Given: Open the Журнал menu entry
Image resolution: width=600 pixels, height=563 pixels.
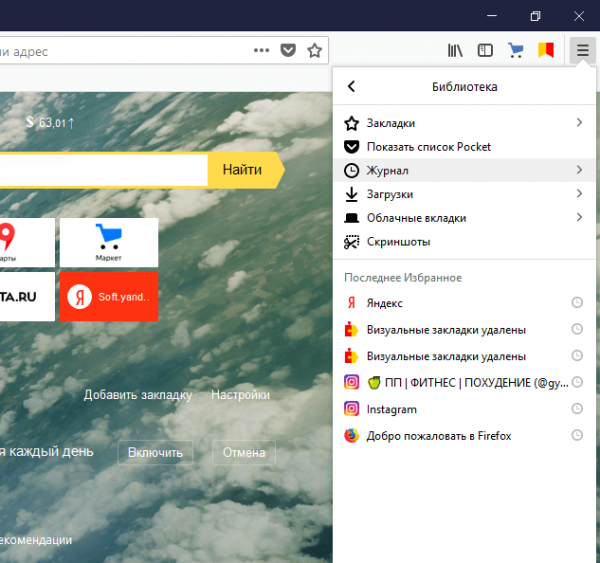Looking at the screenshot, I should click(464, 170).
